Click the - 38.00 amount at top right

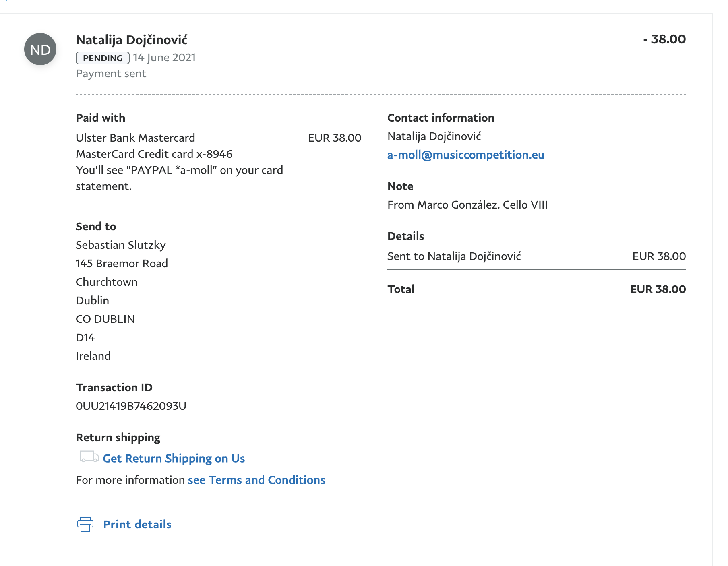[664, 39]
